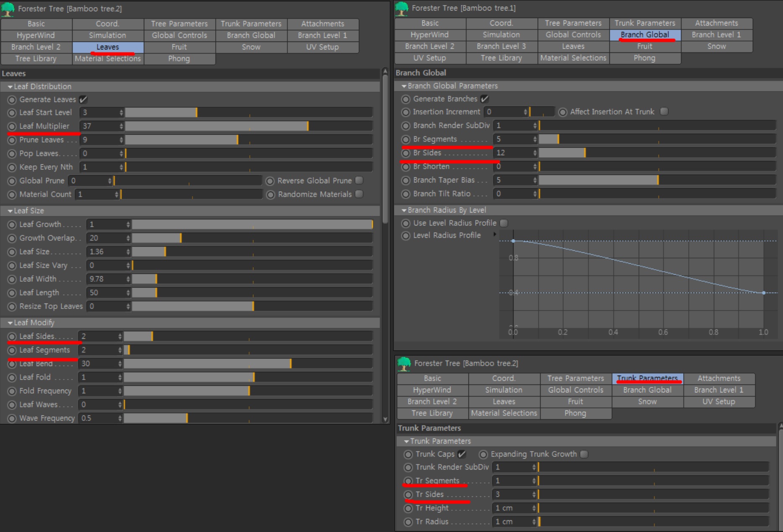This screenshot has height=532, width=783.
Task: Open UV Setup tab in Bamboo tree.1 panel
Action: (x=429, y=58)
